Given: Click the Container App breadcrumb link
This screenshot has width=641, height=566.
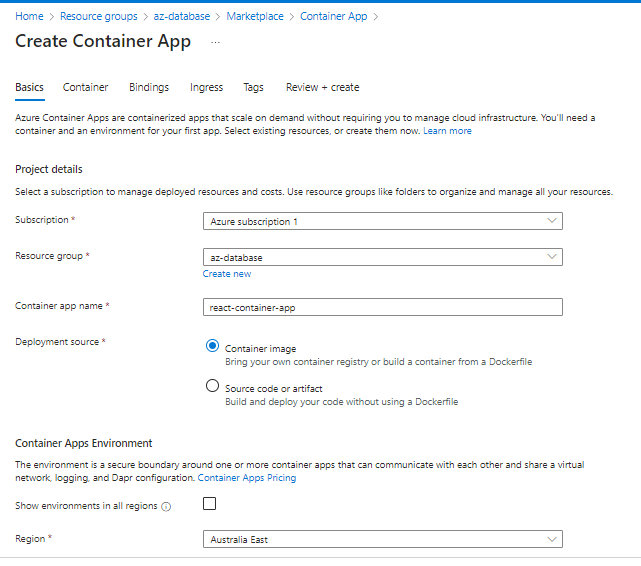Looking at the screenshot, I should pos(334,16).
